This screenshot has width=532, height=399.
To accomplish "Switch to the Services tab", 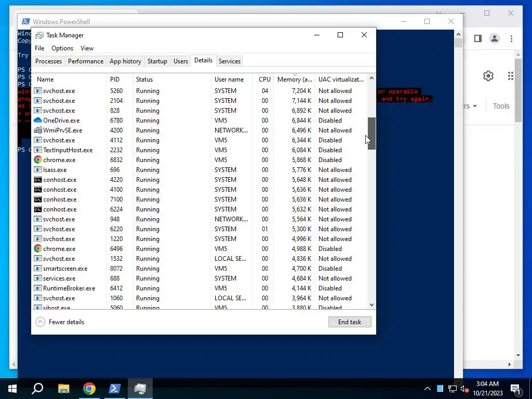I will pyautogui.click(x=229, y=61).
